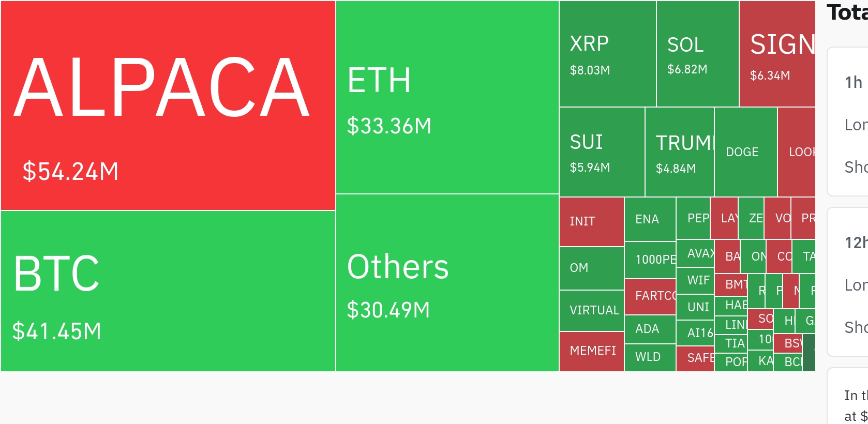Screen dimensions: 868x424
Task: Open the WLD tile
Action: coord(650,357)
